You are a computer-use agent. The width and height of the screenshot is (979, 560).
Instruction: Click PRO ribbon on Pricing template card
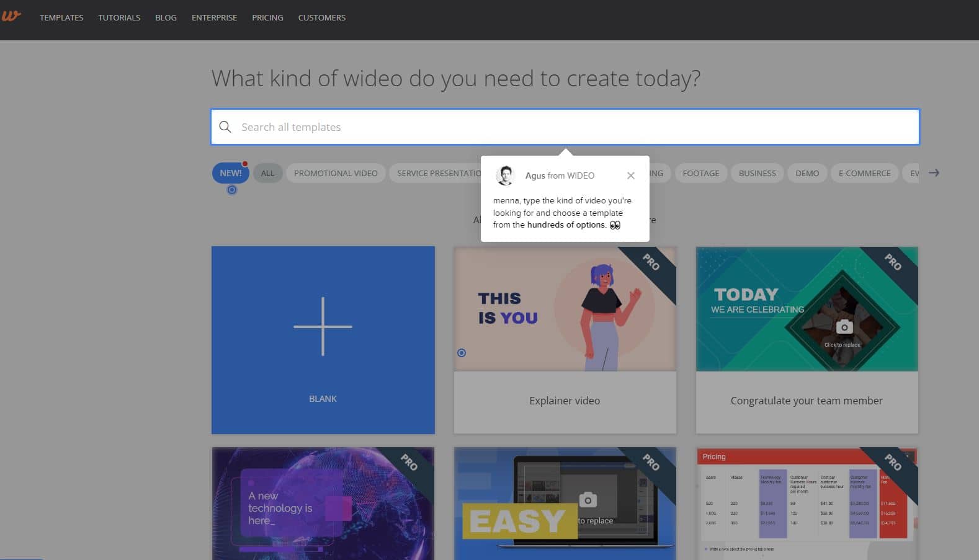coord(892,463)
